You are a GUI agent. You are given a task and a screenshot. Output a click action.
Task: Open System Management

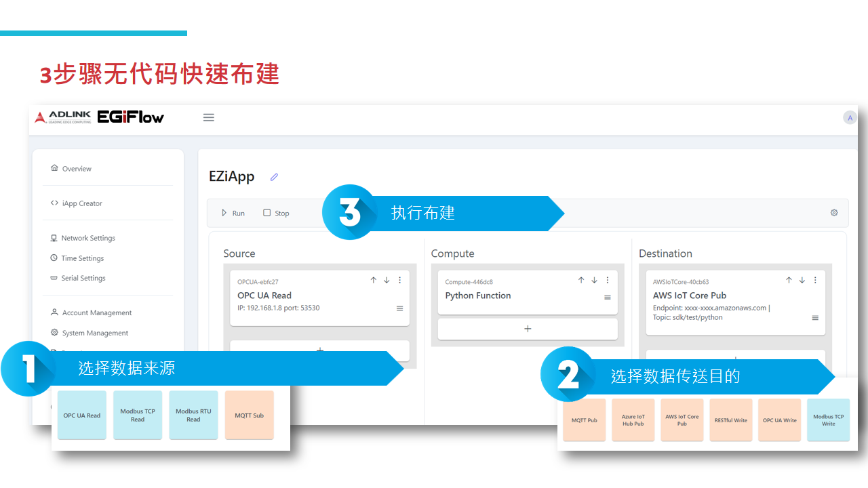[x=90, y=333]
